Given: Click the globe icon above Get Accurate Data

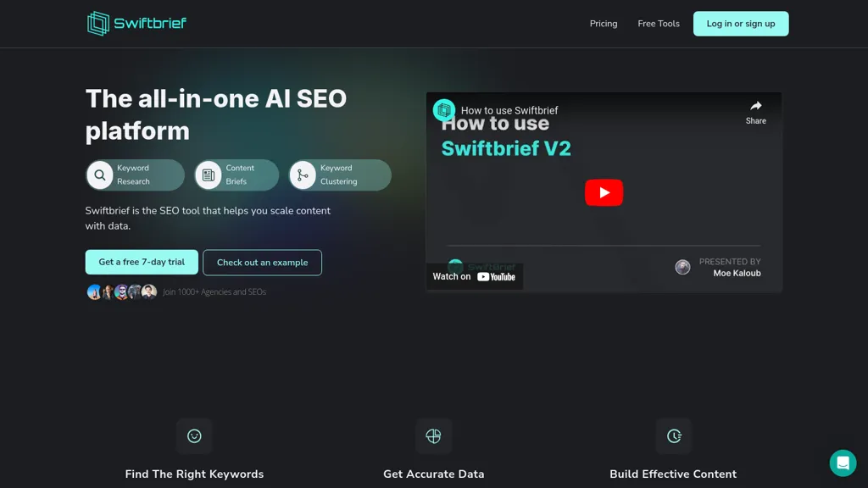Looking at the screenshot, I should coord(433,436).
